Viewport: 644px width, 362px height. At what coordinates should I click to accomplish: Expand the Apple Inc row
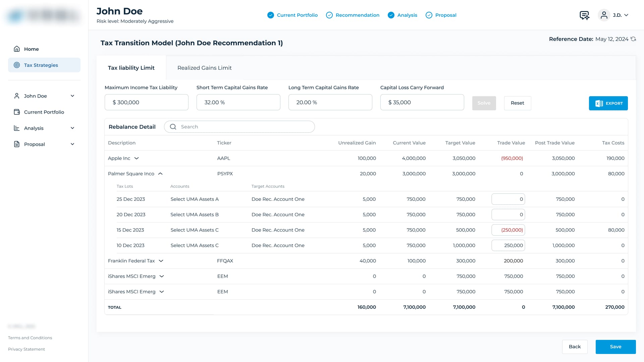click(137, 158)
